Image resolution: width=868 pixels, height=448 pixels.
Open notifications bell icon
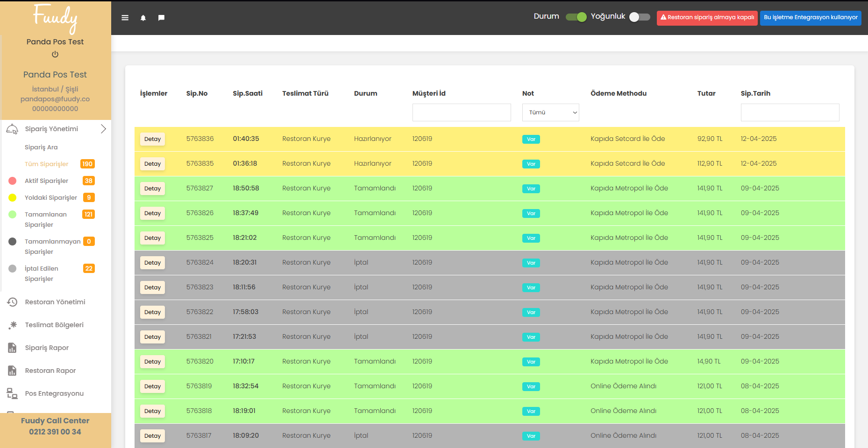click(x=143, y=18)
